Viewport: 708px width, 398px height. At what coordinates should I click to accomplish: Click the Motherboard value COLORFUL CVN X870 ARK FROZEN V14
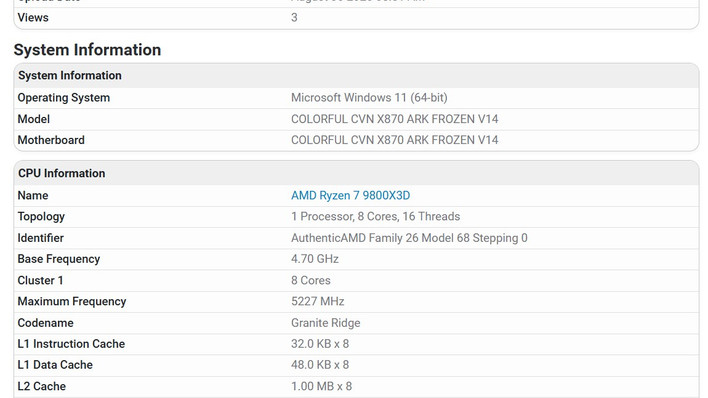(x=395, y=140)
